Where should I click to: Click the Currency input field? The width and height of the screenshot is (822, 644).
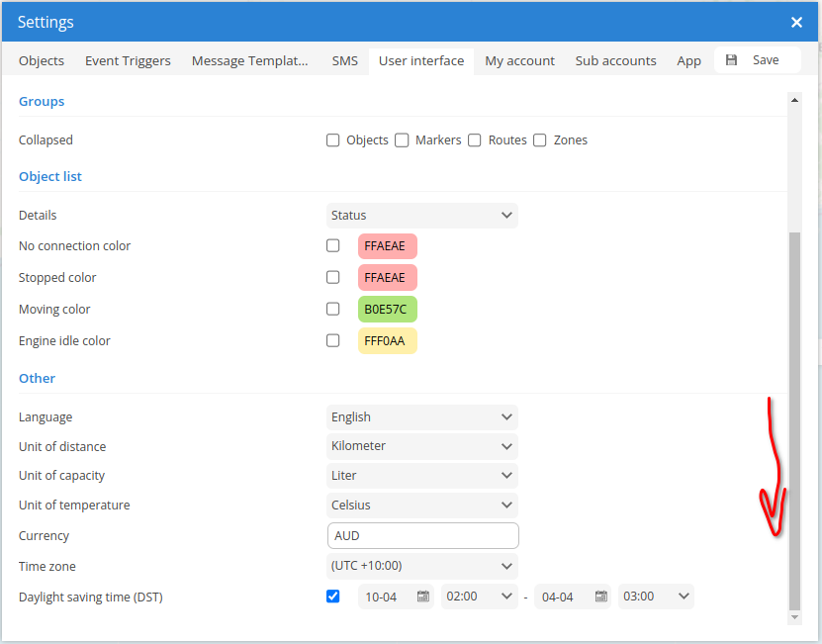tap(422, 535)
